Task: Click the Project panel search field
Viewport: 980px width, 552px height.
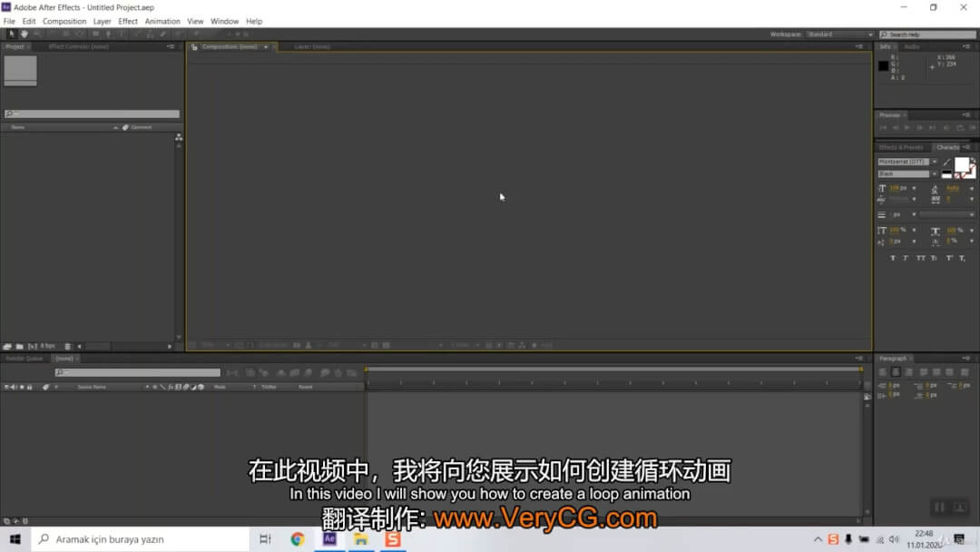Action: pyautogui.click(x=92, y=113)
